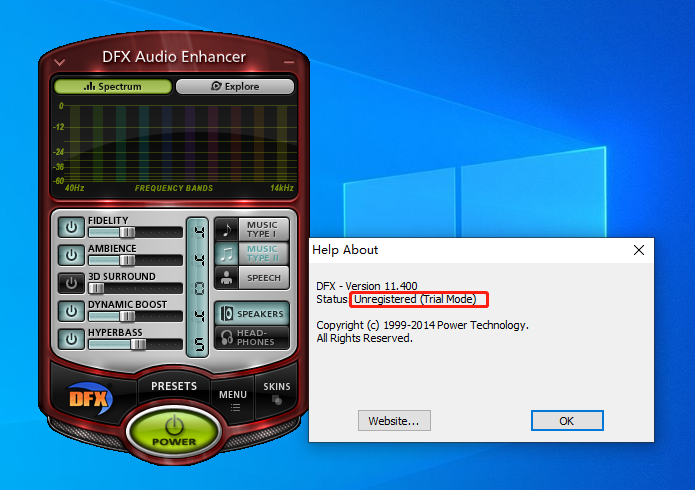Toggle the Dynamic Boost power button

tap(71, 311)
